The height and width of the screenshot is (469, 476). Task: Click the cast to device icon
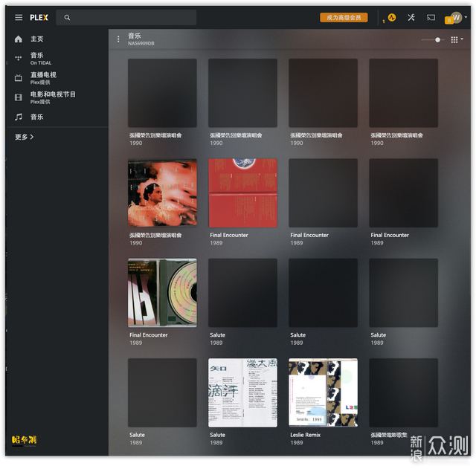tap(431, 18)
